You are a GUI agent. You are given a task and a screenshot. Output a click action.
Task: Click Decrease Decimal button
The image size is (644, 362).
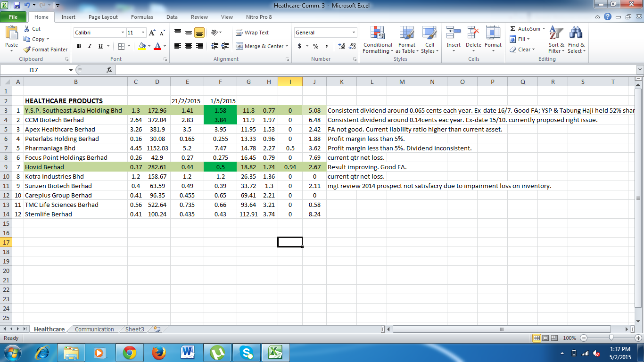point(352,46)
